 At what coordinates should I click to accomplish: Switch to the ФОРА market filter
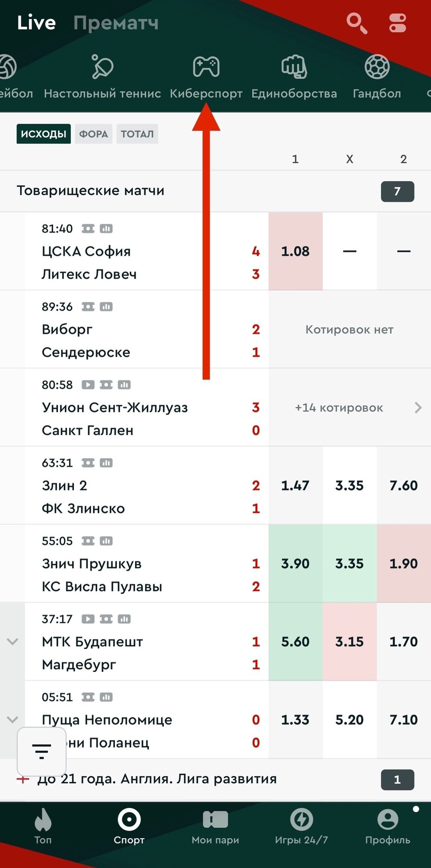point(93,134)
